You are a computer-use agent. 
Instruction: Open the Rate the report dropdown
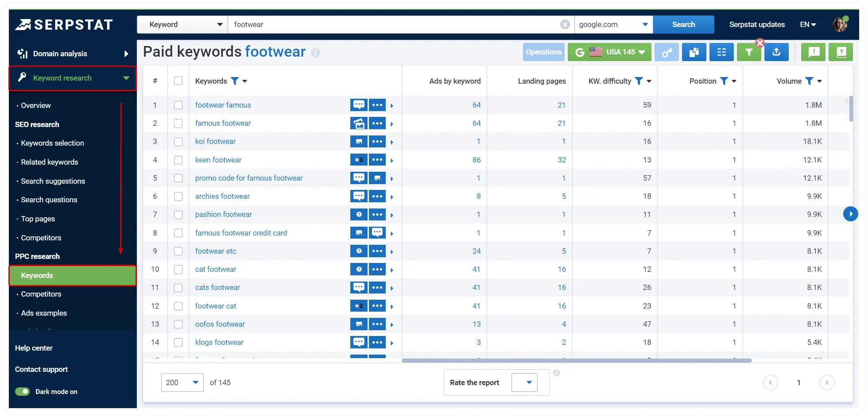click(x=524, y=382)
